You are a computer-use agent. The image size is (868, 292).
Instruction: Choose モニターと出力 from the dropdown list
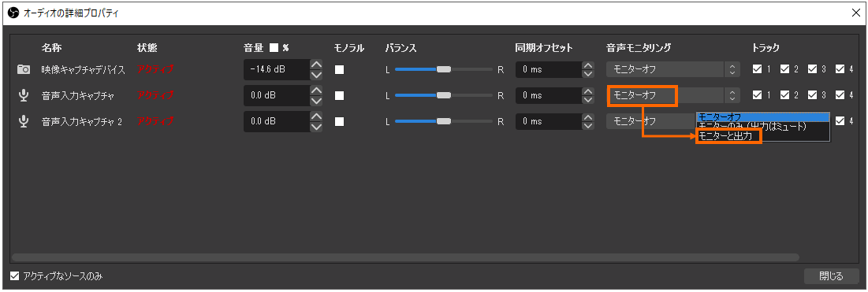(763, 136)
